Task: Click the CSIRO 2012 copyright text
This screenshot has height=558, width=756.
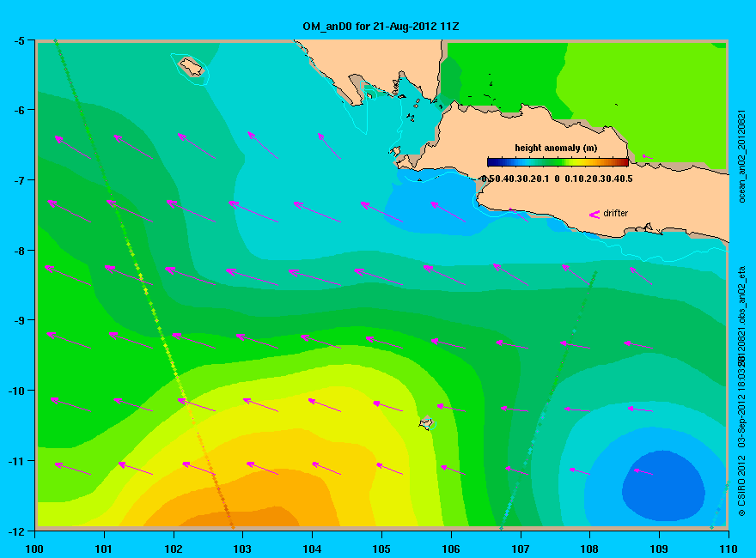Action: 742,487
